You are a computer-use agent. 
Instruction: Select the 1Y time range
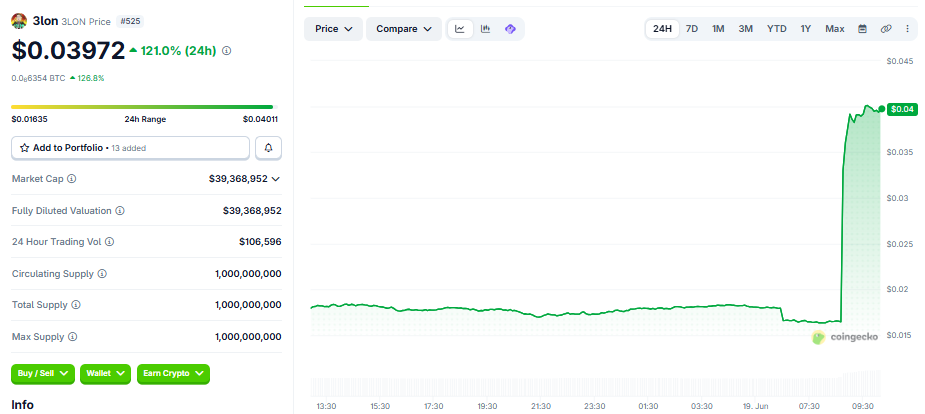(x=806, y=29)
